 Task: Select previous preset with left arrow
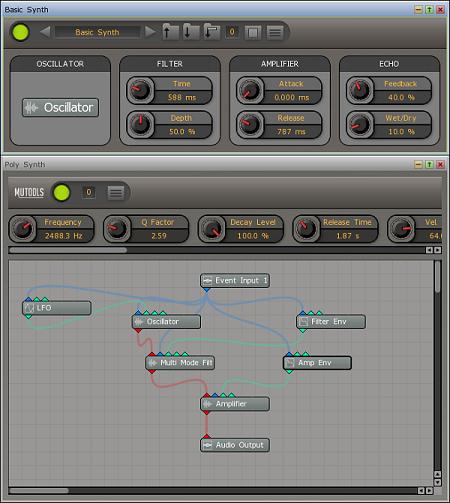(45, 32)
